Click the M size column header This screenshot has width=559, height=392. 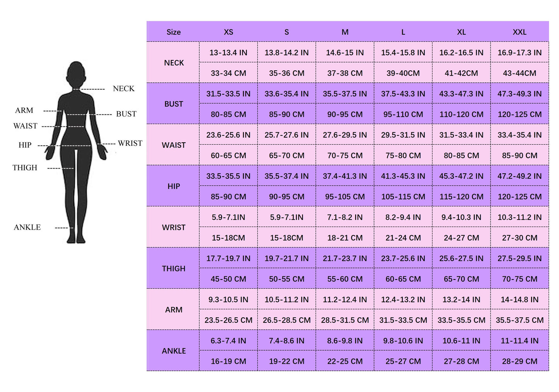pyautogui.click(x=345, y=32)
